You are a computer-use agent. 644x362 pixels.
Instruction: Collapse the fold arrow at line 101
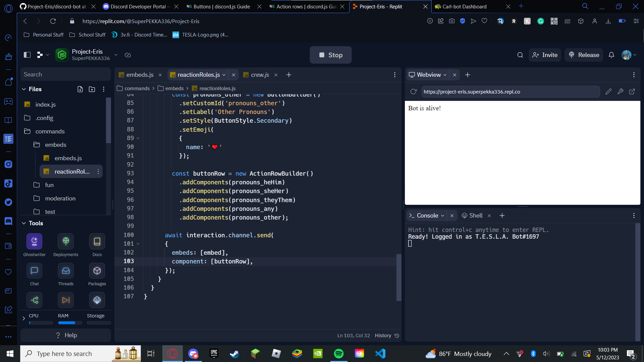pyautogui.click(x=138, y=244)
